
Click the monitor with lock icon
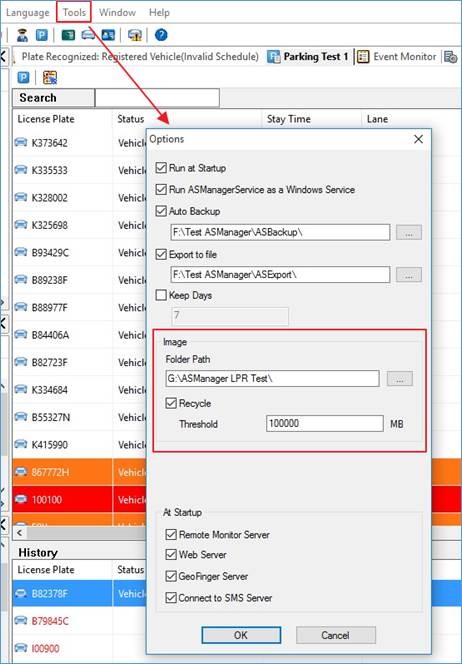[135, 35]
